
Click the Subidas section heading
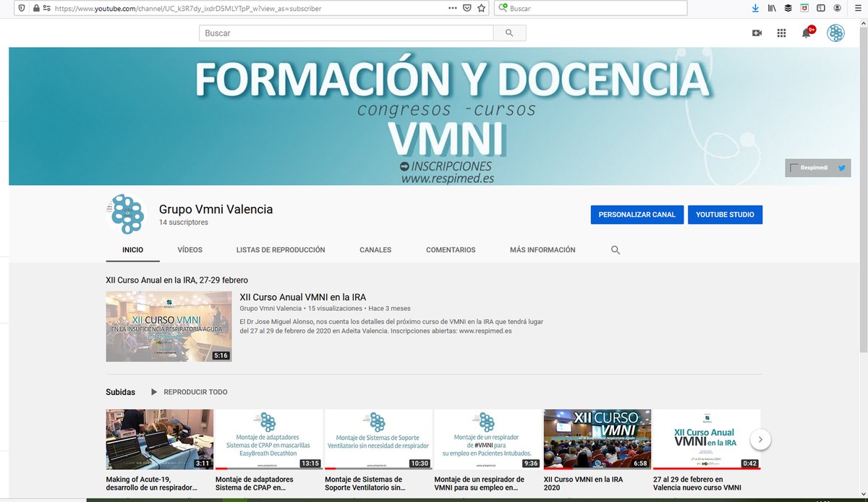[120, 392]
